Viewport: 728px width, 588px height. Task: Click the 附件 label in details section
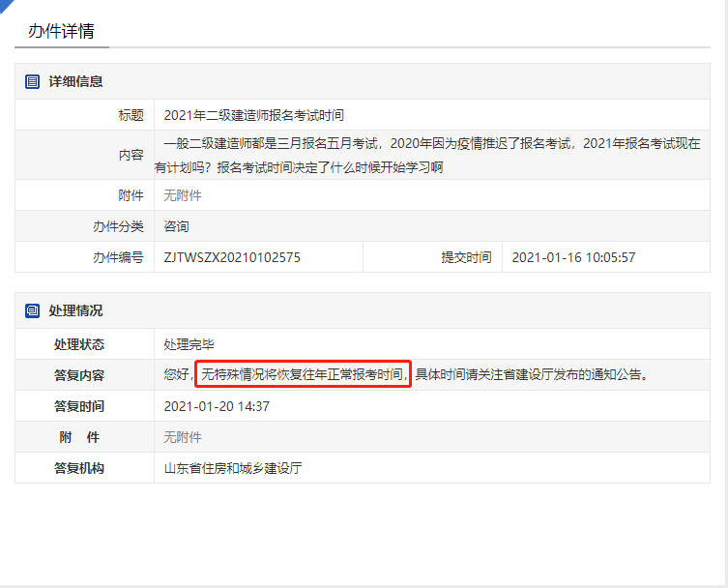coord(131,195)
